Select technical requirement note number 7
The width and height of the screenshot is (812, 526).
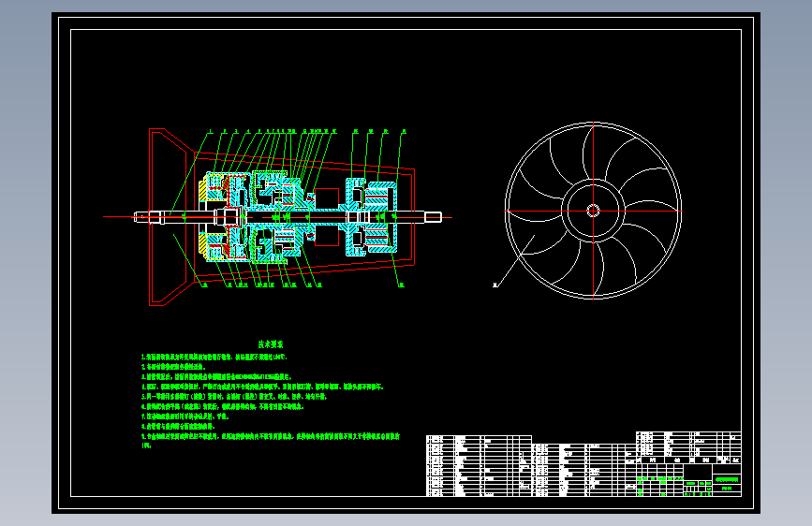click(185, 416)
